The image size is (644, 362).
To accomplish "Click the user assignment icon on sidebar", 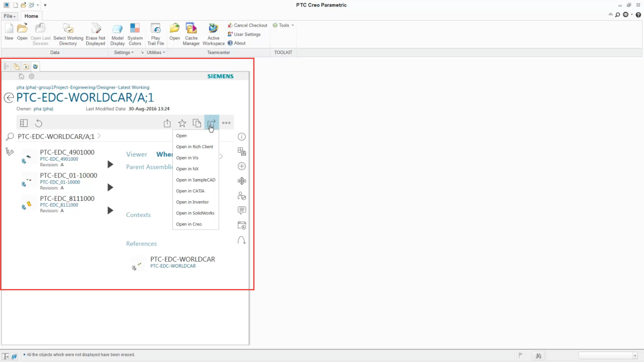I will point(241,196).
